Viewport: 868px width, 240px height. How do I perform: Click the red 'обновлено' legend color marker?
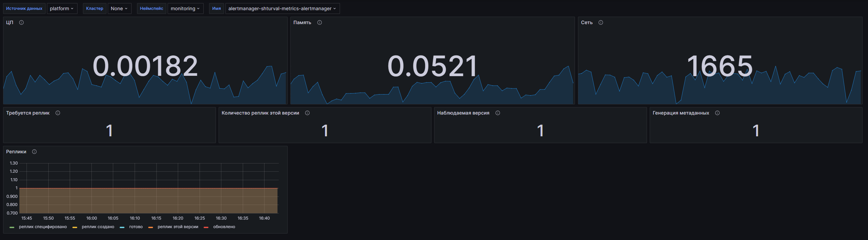click(206, 227)
